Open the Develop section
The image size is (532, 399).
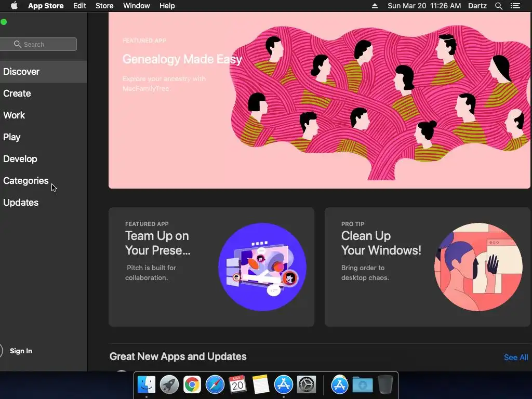44,159
